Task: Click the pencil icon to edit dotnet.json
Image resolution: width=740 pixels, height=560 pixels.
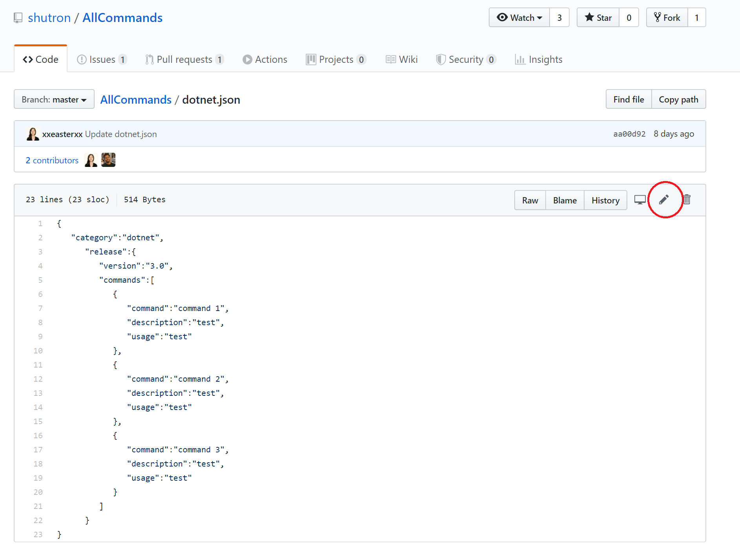Action: pos(664,200)
